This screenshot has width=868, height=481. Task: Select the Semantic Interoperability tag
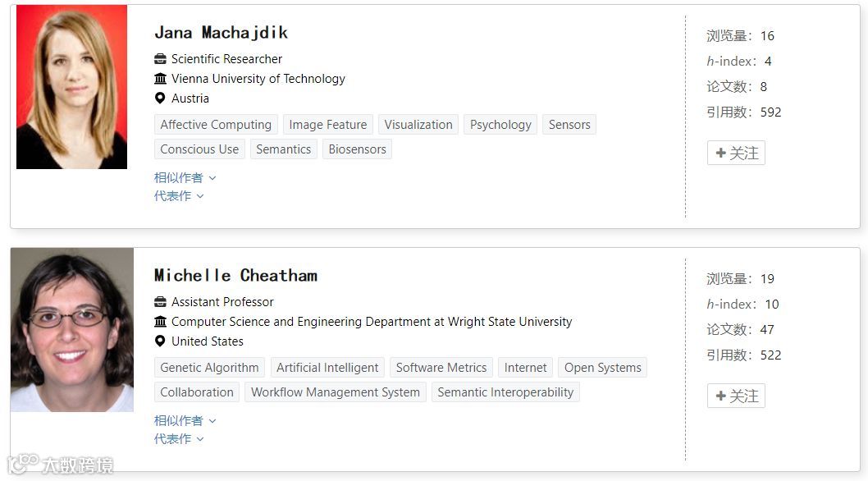[505, 392]
